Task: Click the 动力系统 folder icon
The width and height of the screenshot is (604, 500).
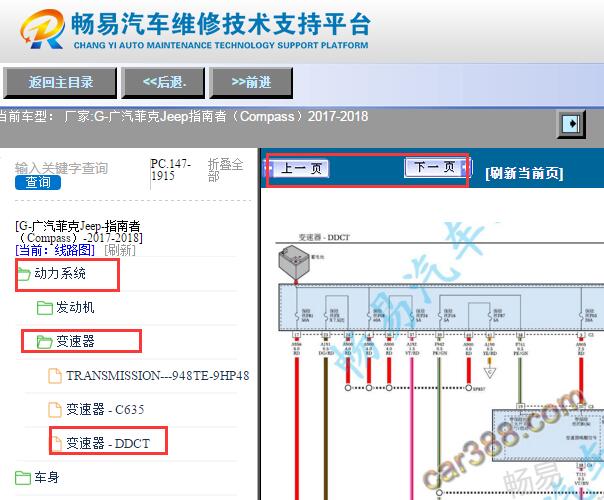Action: (x=24, y=274)
